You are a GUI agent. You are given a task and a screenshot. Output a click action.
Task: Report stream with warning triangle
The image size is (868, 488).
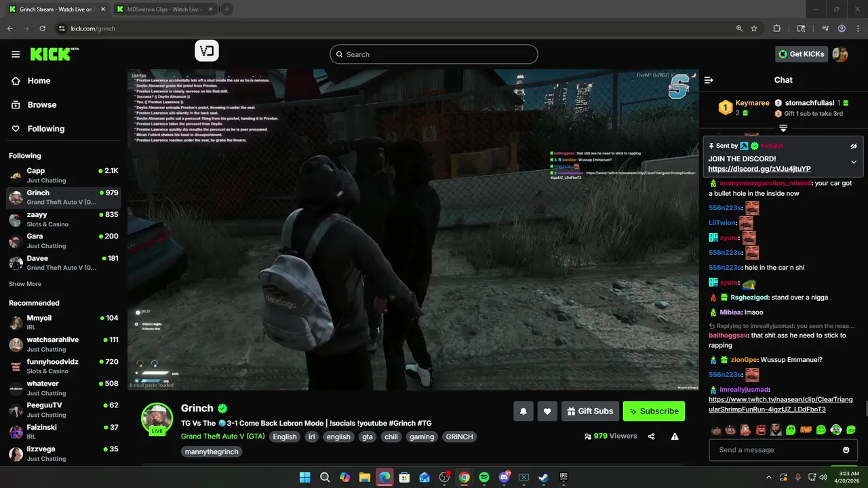click(675, 436)
